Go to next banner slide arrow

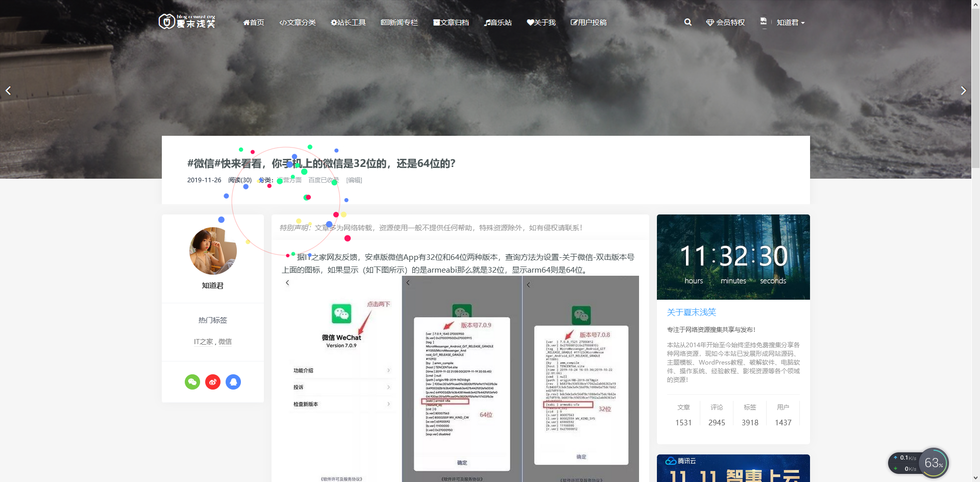(963, 90)
